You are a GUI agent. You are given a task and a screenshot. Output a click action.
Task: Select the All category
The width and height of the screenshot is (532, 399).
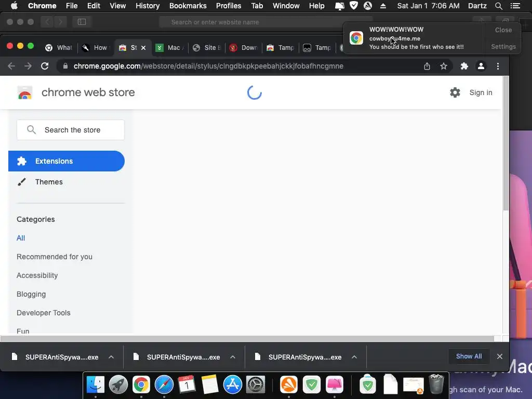pos(21,238)
